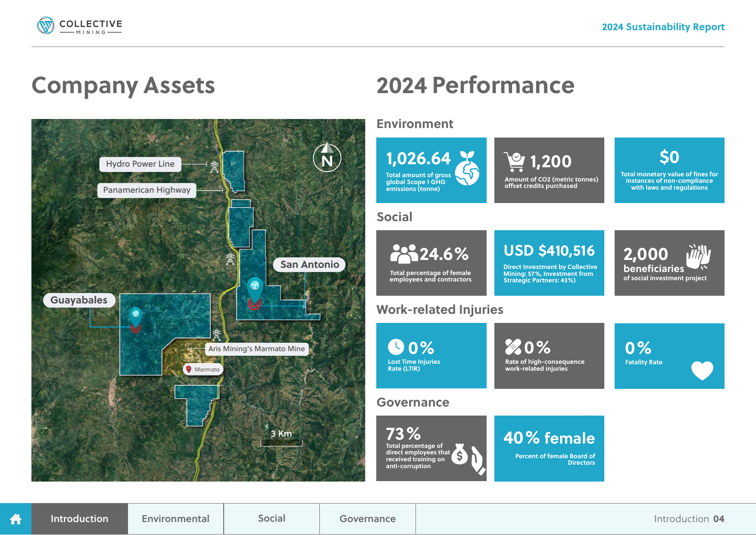Viewport: 756px width, 535px height.
Task: Click the clapping hands icon
Action: coord(698,257)
